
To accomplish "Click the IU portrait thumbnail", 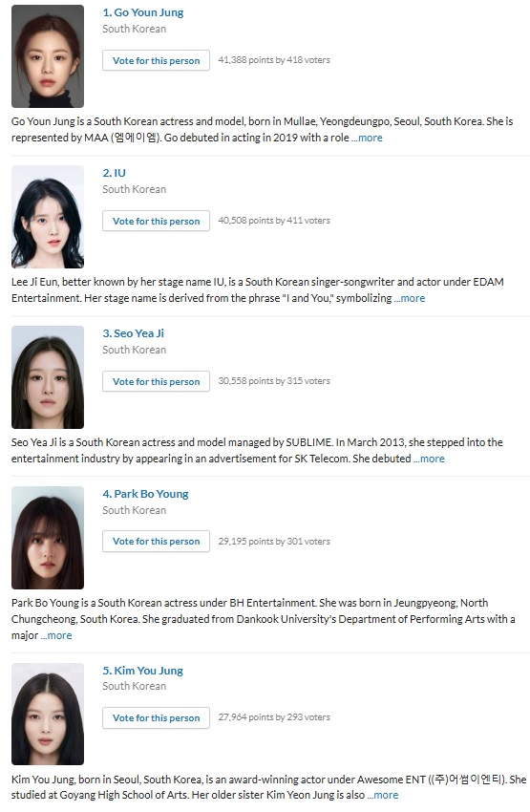I will coord(48,217).
